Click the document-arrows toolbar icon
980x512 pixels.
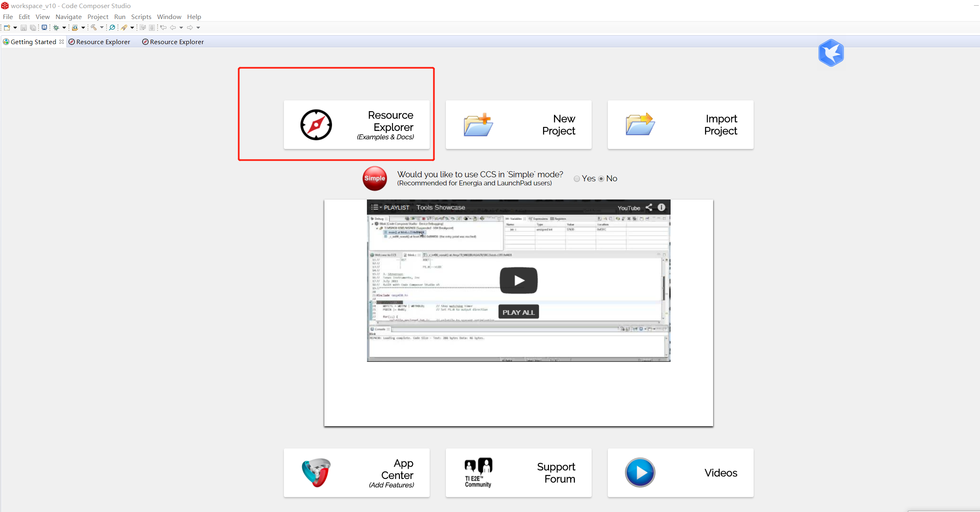click(143, 28)
